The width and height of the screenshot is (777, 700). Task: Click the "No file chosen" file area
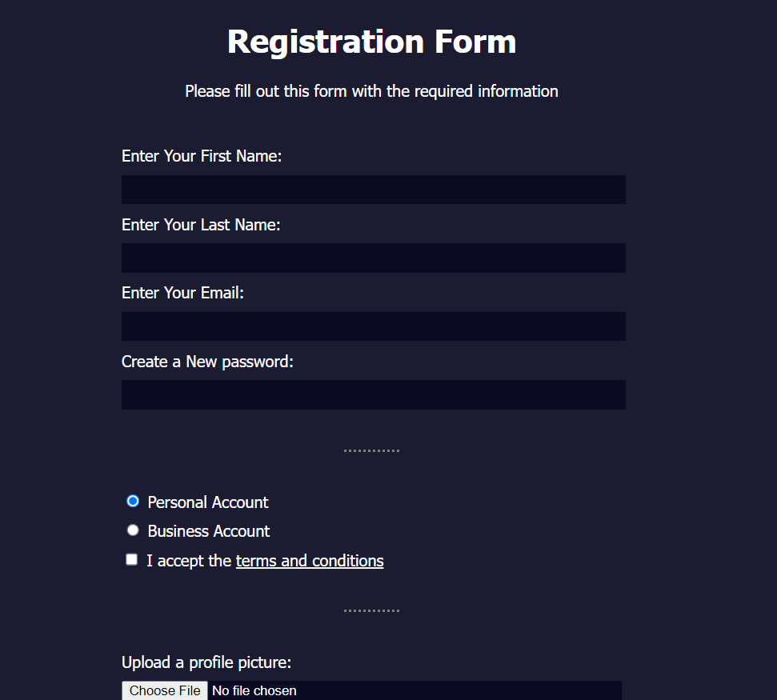click(x=254, y=690)
